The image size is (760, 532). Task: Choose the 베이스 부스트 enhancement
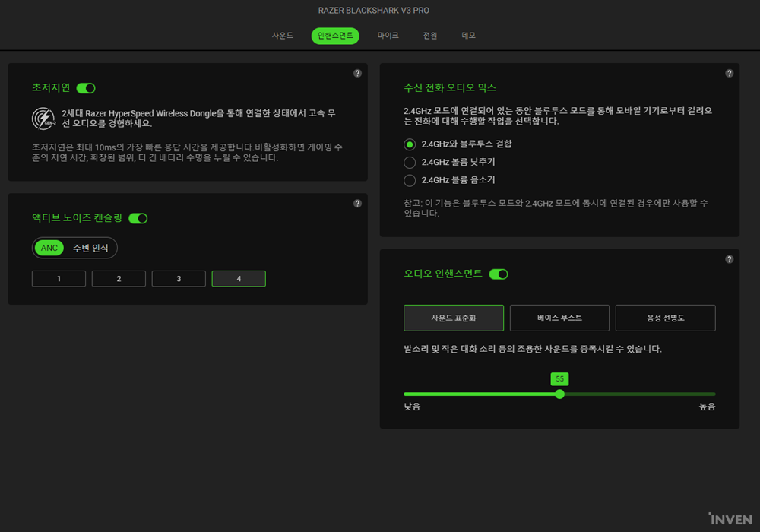pyautogui.click(x=559, y=318)
